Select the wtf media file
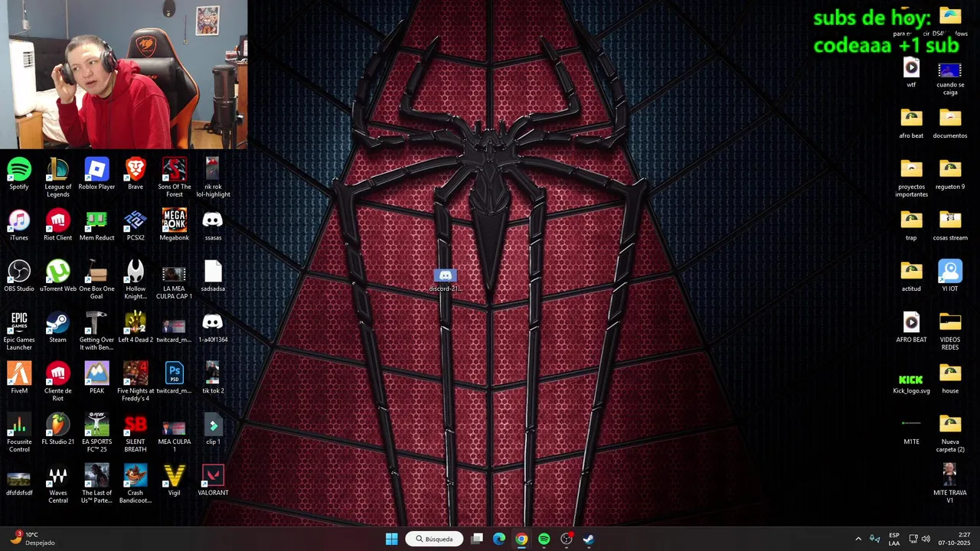 pyautogui.click(x=911, y=72)
